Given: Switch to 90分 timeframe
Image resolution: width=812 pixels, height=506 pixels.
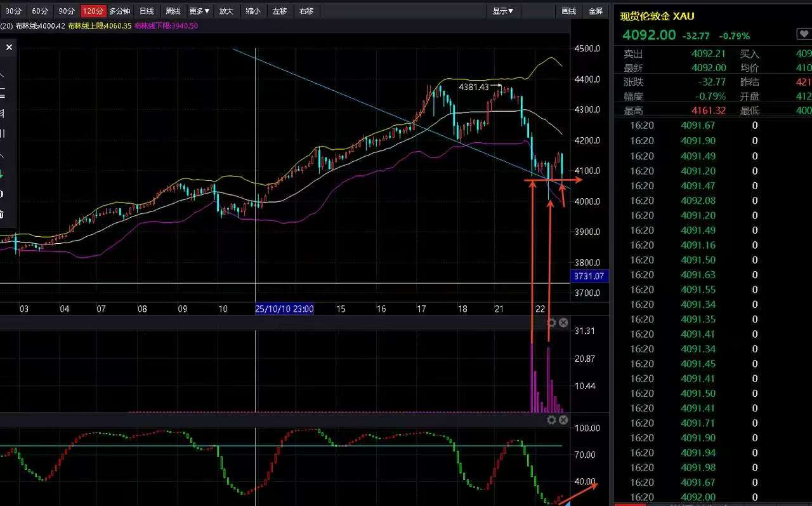Looking at the screenshot, I should tap(66, 11).
